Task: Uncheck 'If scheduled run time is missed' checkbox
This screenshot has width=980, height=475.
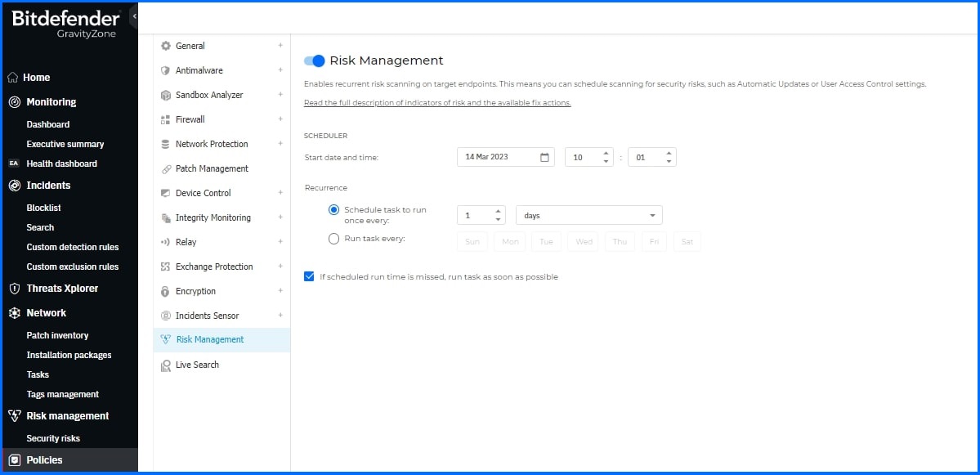Action: point(309,276)
